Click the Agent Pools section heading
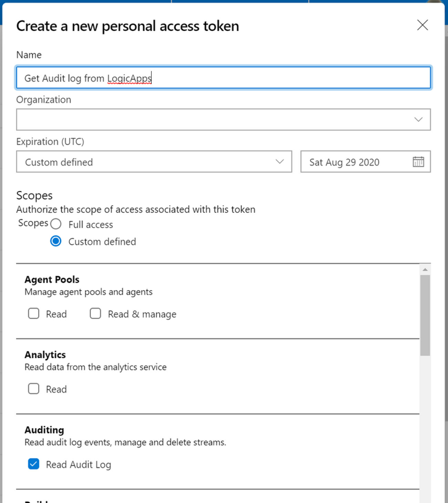The image size is (448, 503). click(x=52, y=279)
